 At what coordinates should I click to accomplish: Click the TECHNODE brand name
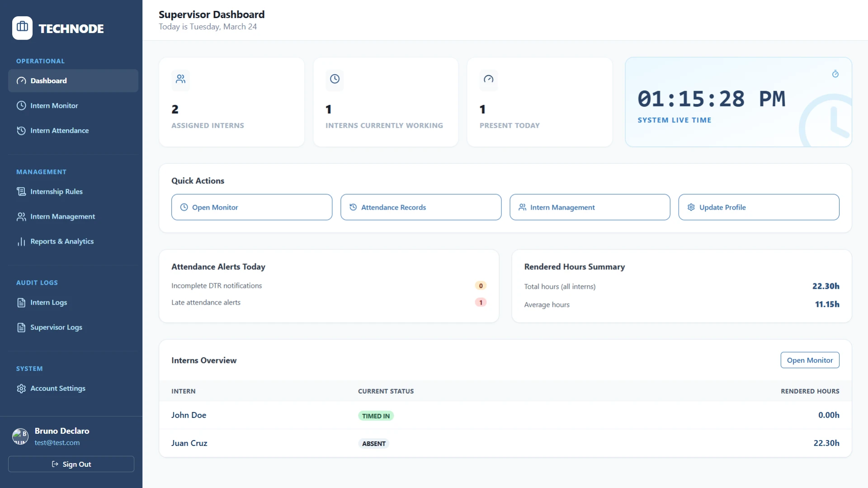(71, 28)
